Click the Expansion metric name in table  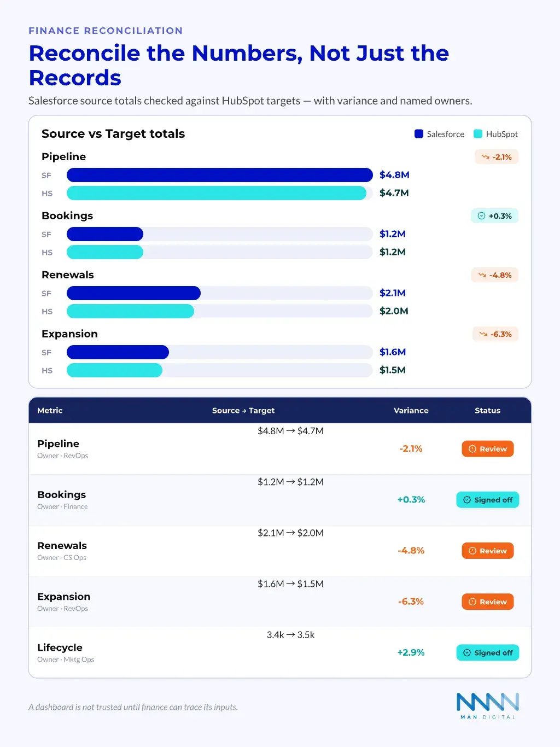[x=63, y=597]
